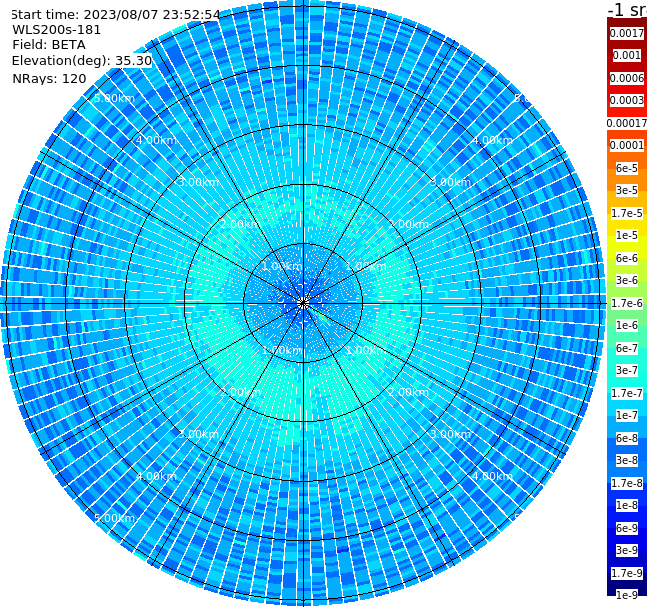Image resolution: width=647 pixels, height=607 pixels.
Task: Select the 3e-9 colorbar value
Action: tap(627, 550)
